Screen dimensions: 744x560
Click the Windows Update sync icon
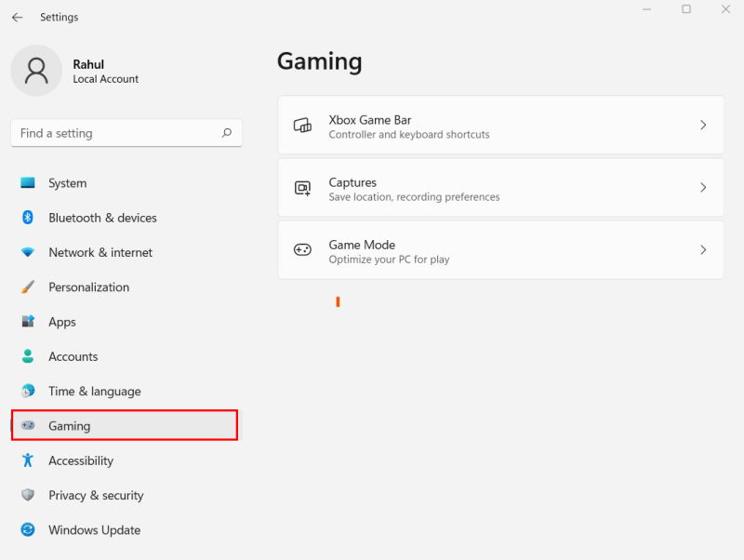click(x=28, y=529)
